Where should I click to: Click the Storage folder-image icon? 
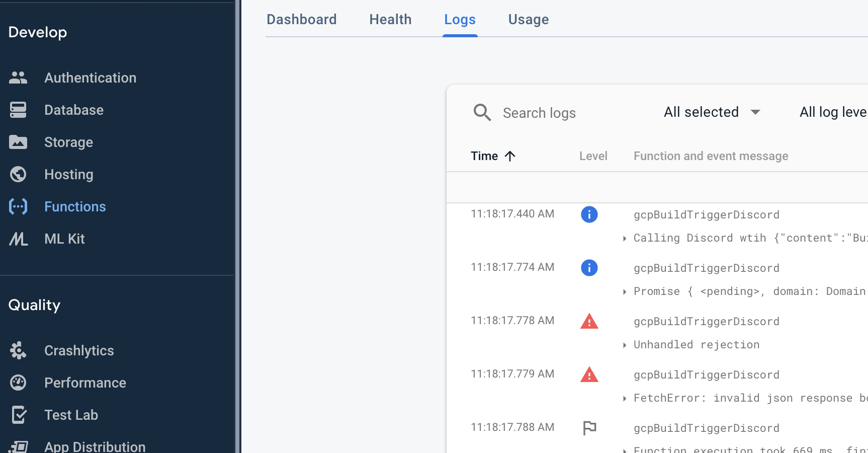18,142
